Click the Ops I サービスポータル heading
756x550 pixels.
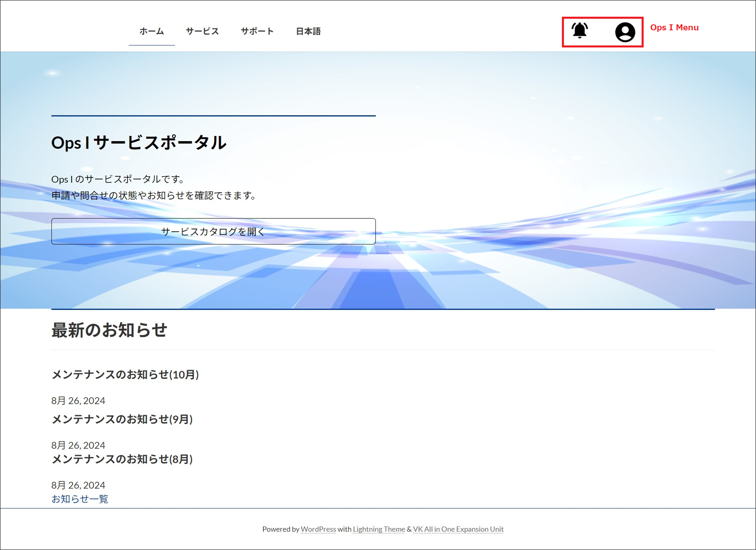[x=139, y=142]
